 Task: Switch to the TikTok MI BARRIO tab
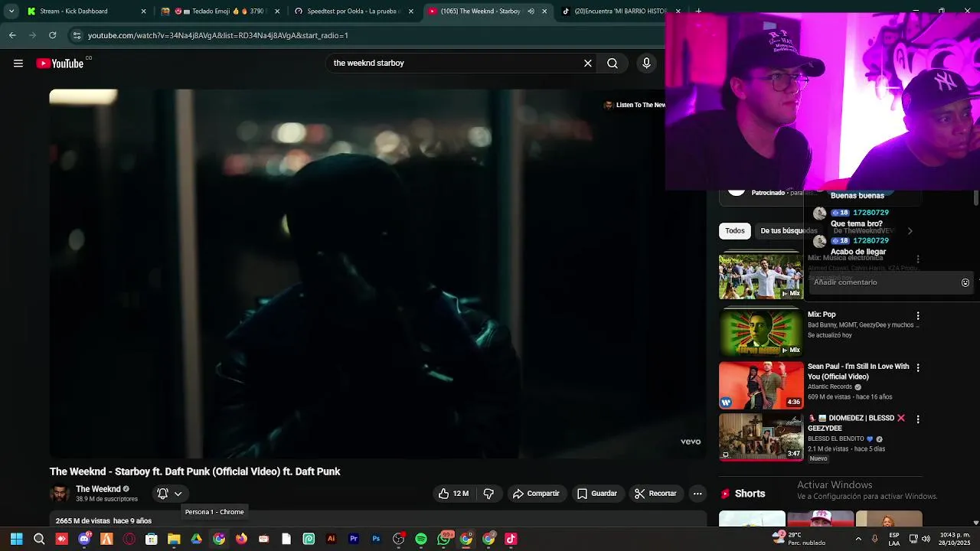coord(616,11)
